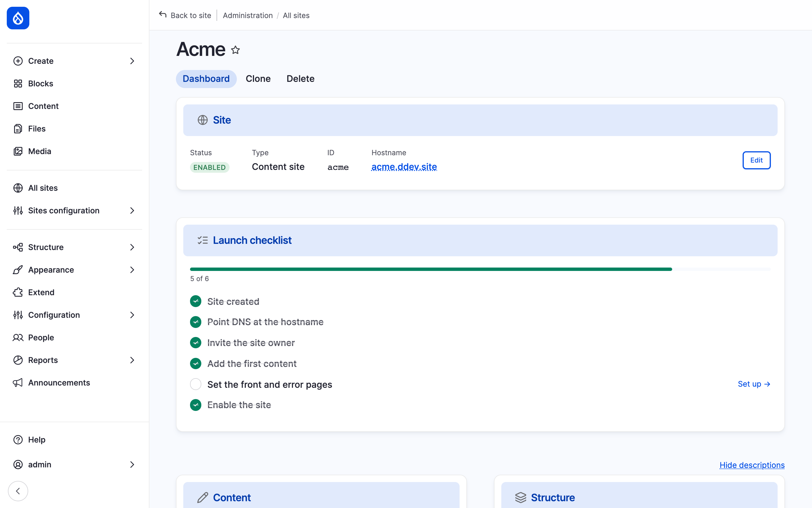Click the Reports pie chart icon
This screenshot has height=508, width=812.
pos(18,360)
